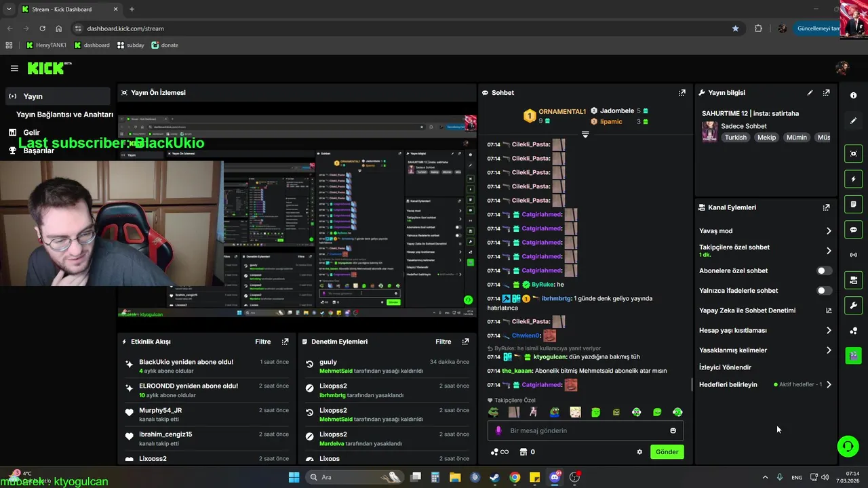Switch to the Stream - Kick Dashboard tab
The width and height of the screenshot is (868, 488).
(68, 9)
